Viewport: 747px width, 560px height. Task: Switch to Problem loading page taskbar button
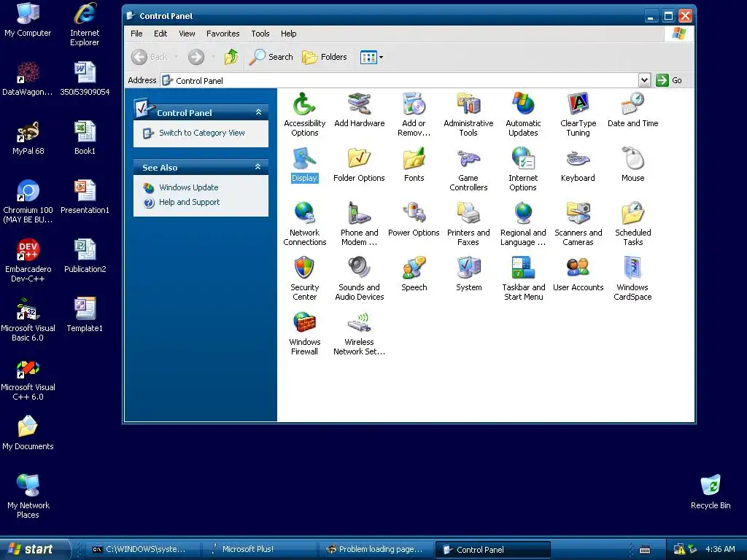click(x=376, y=549)
